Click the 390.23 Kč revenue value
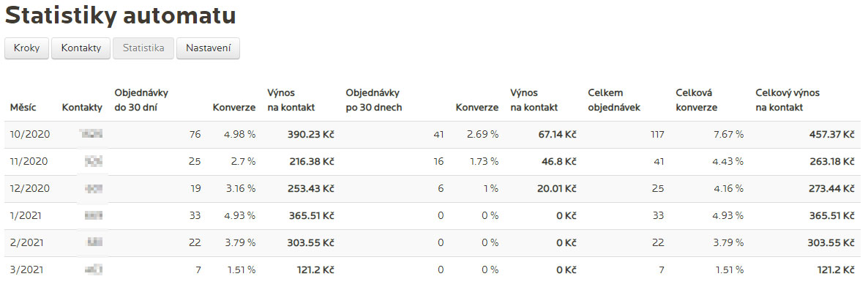This screenshot has height=290, width=868. [x=310, y=135]
